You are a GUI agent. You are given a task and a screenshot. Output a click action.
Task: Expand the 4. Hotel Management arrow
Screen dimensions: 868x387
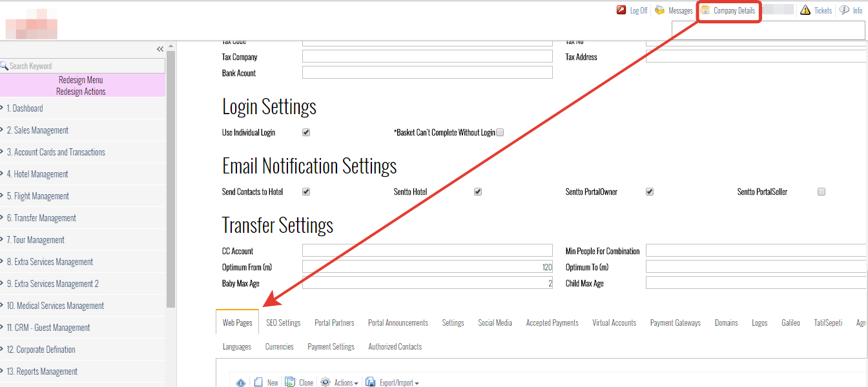(2, 174)
